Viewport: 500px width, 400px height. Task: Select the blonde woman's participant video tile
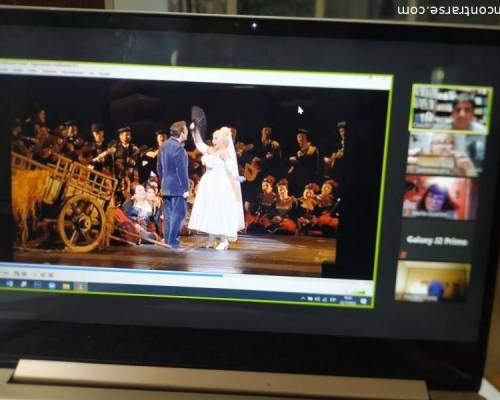click(445, 154)
